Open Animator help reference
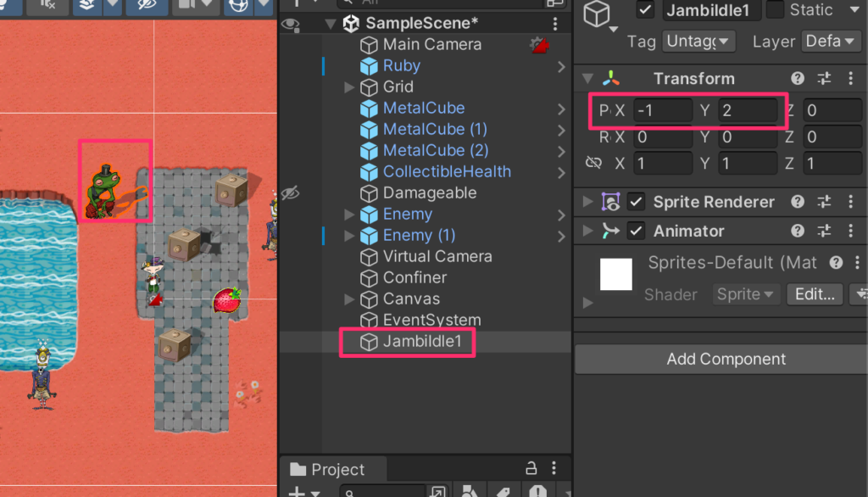 coord(797,231)
